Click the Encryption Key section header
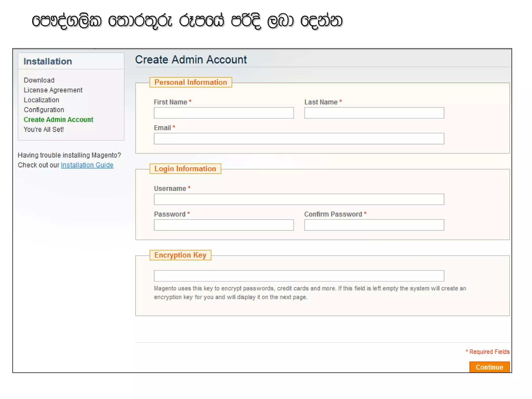 [180, 255]
